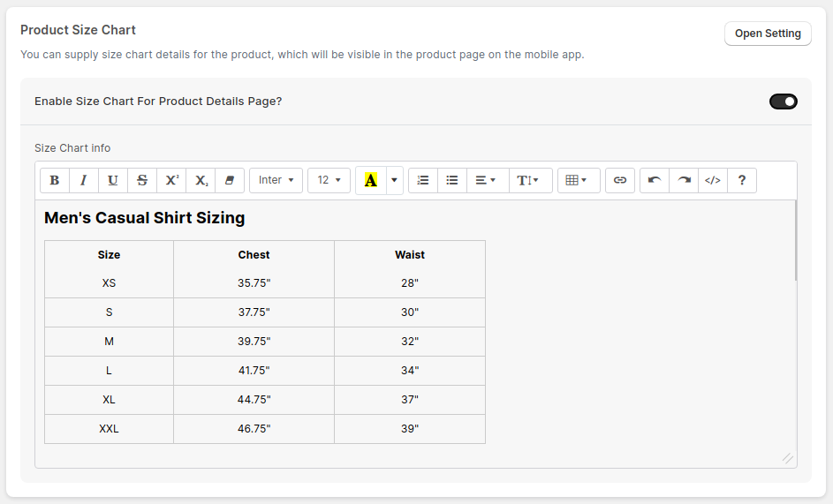Image resolution: width=833 pixels, height=504 pixels.
Task: Apply strikethrough formatting
Action: coord(142,181)
